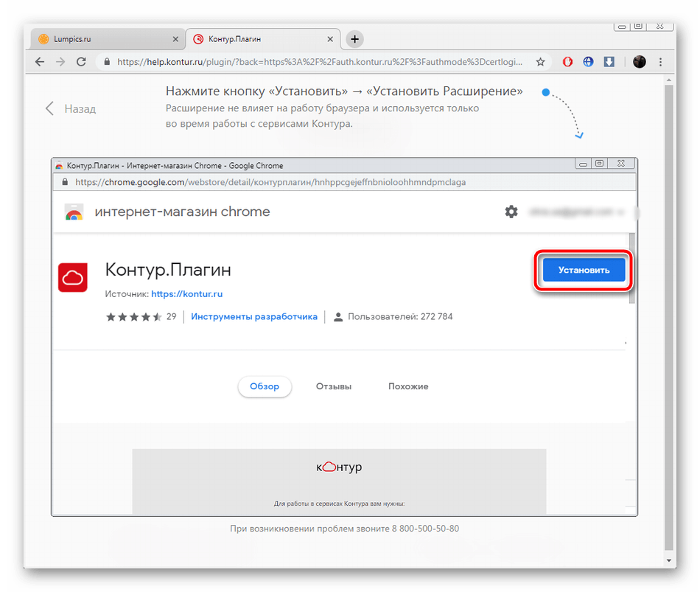Select the Похожие tab
700x592 pixels.
pos(408,386)
